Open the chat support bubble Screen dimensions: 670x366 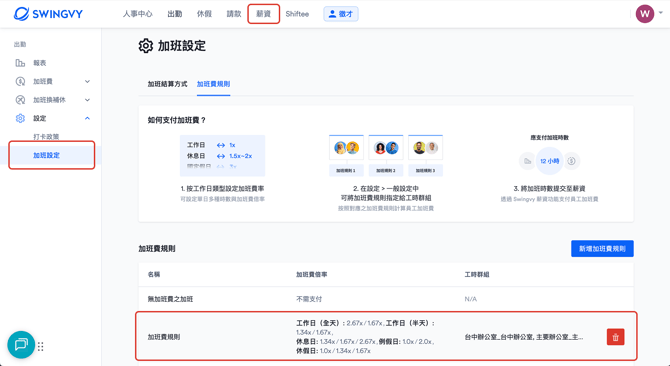(x=21, y=345)
